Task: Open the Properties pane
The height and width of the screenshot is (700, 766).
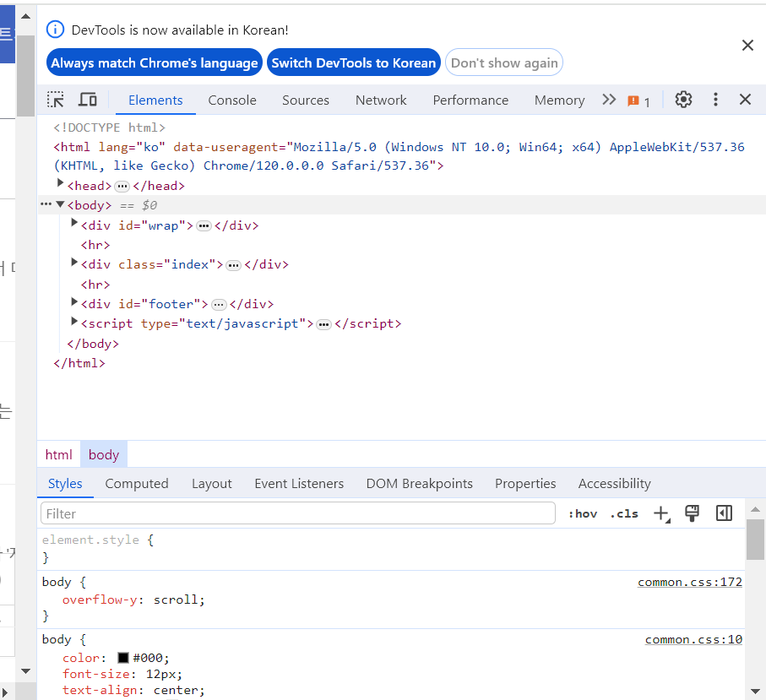Action: coord(525,484)
